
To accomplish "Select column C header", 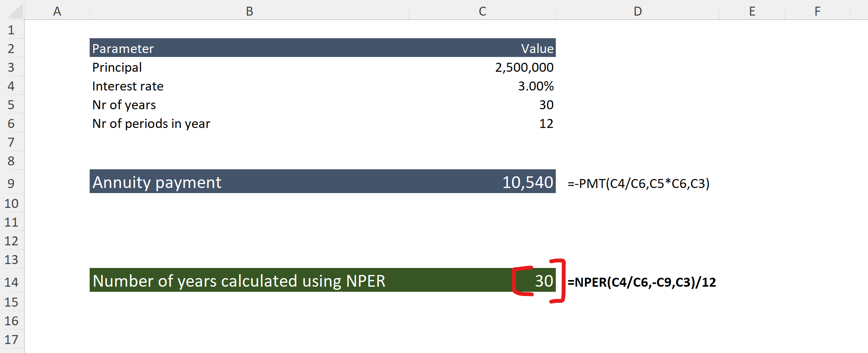I will click(x=482, y=11).
